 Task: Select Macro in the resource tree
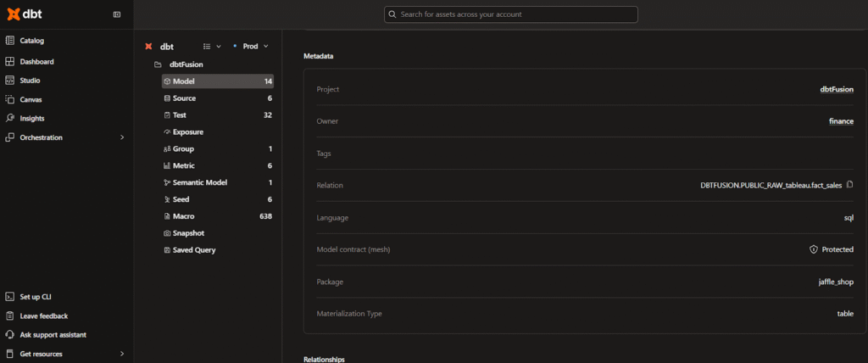183,216
